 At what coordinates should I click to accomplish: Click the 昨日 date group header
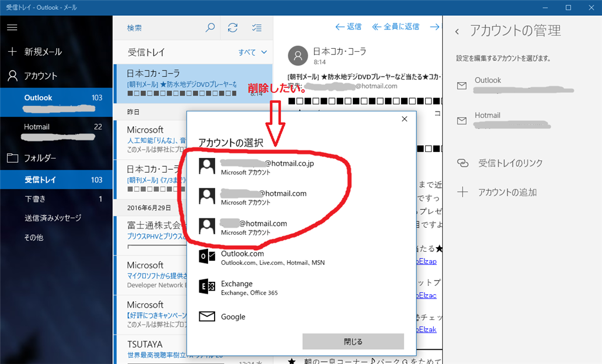(133, 112)
